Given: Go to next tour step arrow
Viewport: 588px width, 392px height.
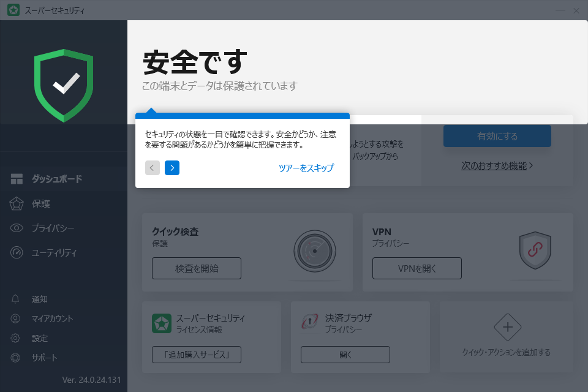Looking at the screenshot, I should pyautogui.click(x=172, y=168).
